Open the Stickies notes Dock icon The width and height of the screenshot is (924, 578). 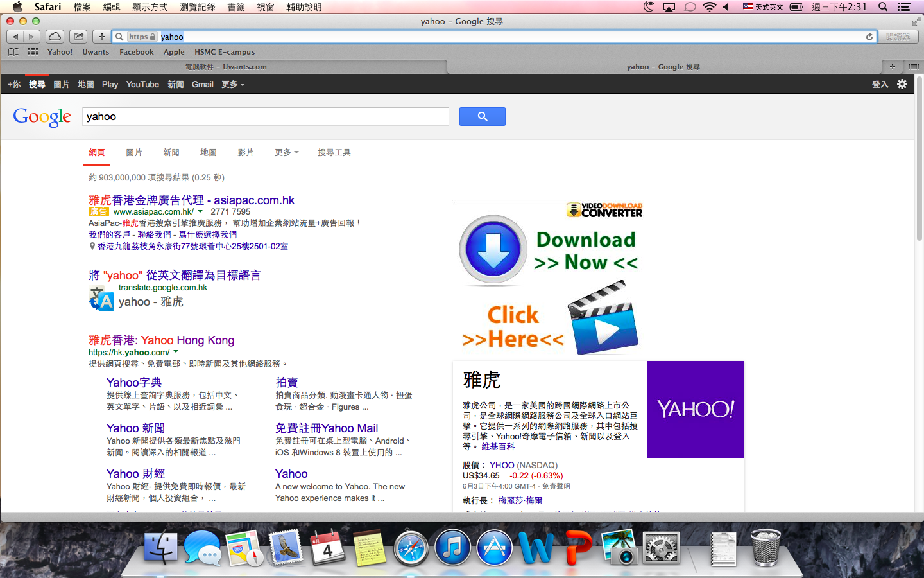pyautogui.click(x=370, y=548)
